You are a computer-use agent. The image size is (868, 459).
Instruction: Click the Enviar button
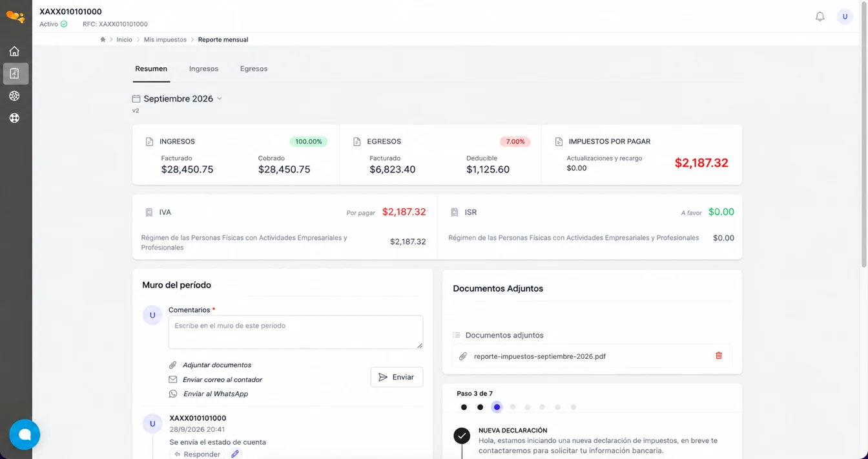397,377
